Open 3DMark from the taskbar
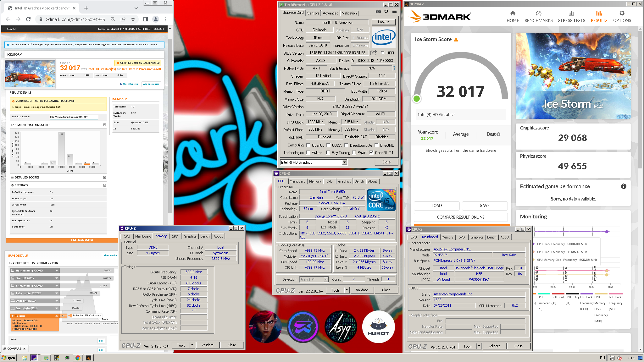 [89, 358]
